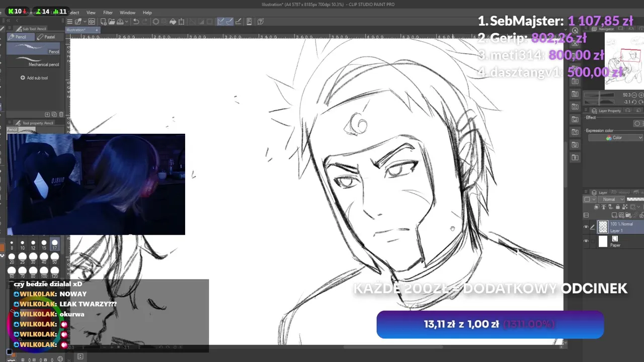Click the Save icon in the toolbar
Viewport: 644px width, 362px height.
tap(120, 22)
